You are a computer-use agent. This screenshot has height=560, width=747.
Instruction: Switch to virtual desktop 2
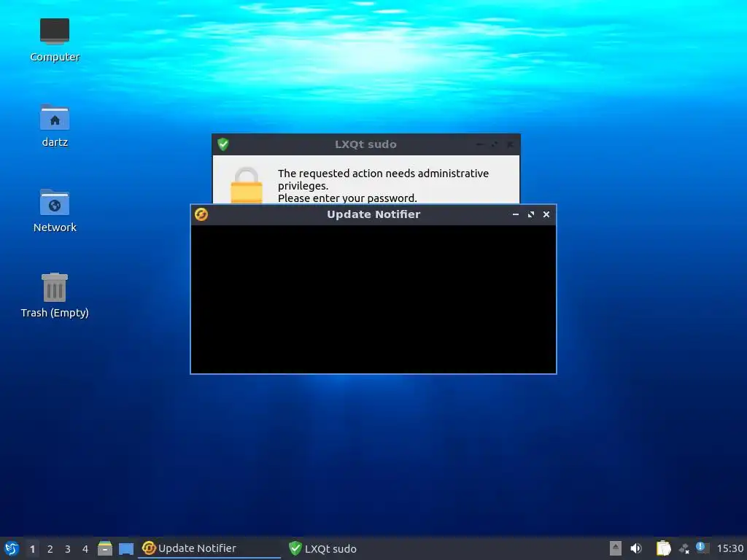pos(50,549)
